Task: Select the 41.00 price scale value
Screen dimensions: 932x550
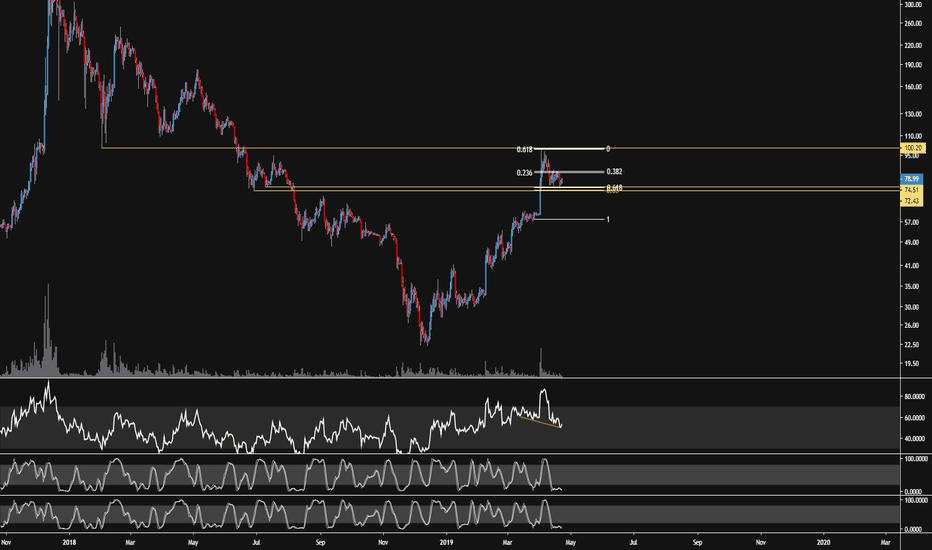Action: 911,266
